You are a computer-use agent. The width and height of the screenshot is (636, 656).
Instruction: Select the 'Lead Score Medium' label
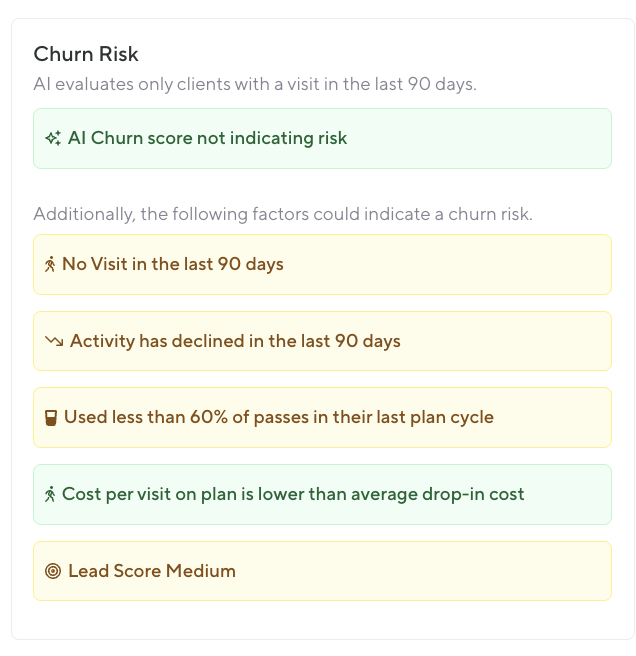pyautogui.click(x=152, y=571)
